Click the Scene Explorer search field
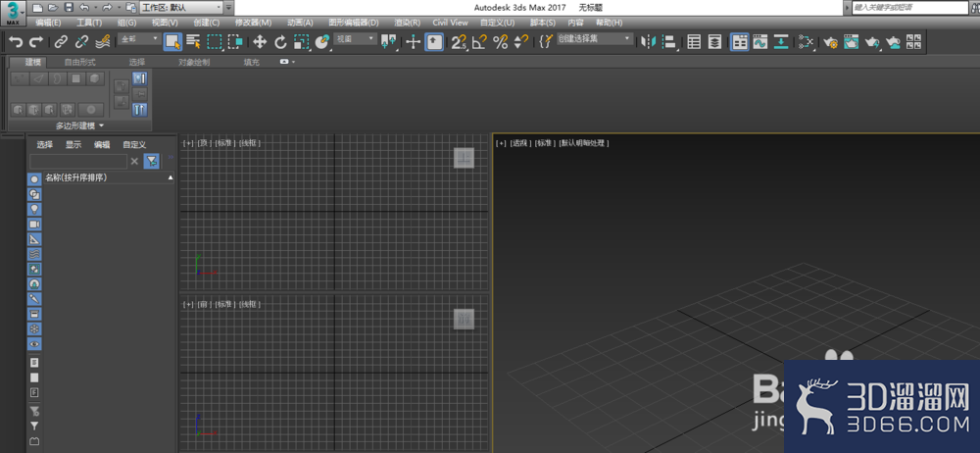980x453 pixels. (78, 162)
